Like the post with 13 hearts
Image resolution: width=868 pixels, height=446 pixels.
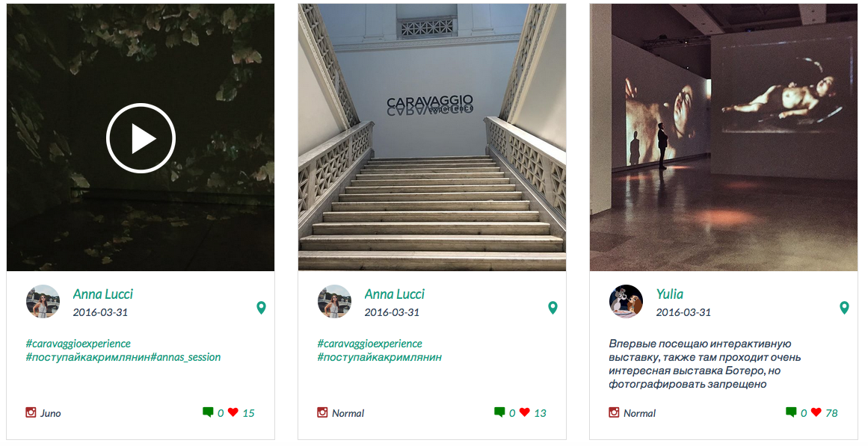pyautogui.click(x=525, y=412)
